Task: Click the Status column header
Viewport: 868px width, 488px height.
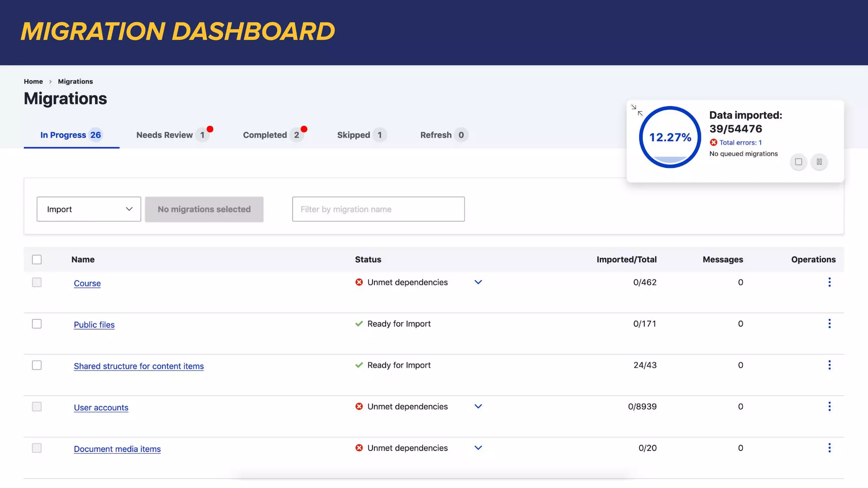Action: coord(368,260)
